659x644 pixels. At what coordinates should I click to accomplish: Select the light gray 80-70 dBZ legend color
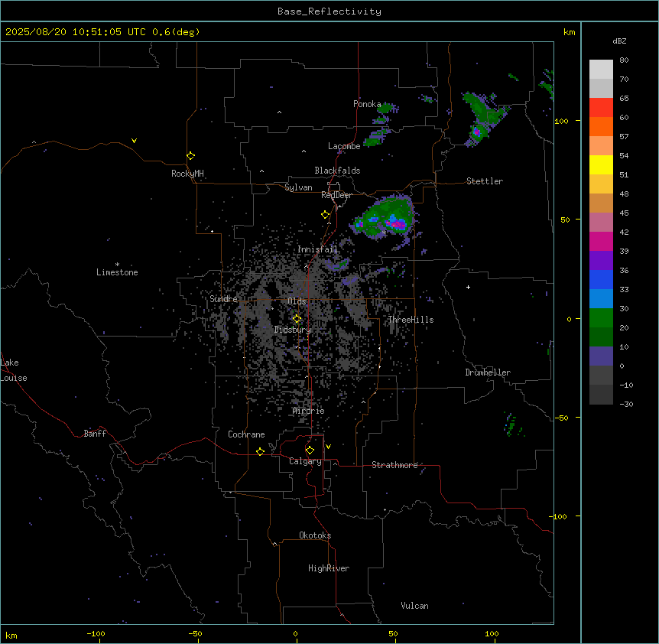pos(601,70)
